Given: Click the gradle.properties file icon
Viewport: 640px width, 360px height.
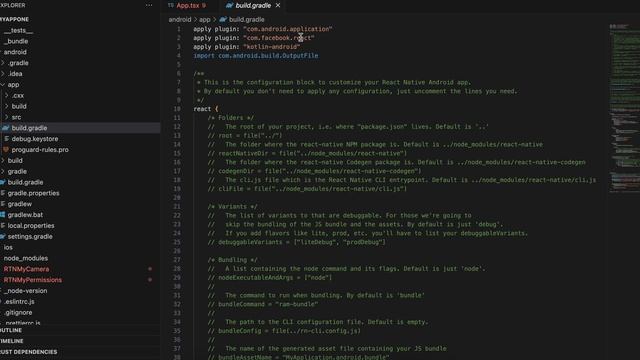Looking at the screenshot, I should (3, 193).
